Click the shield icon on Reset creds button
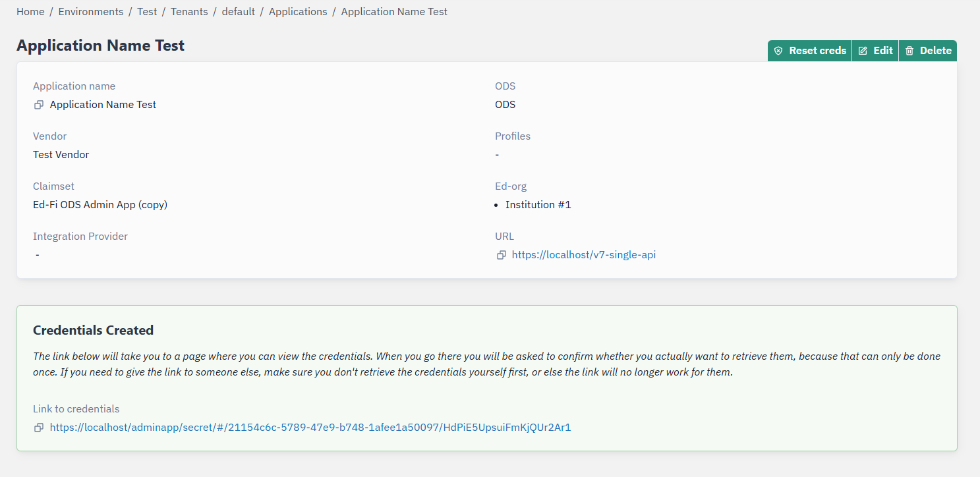The width and height of the screenshot is (980, 477). pyautogui.click(x=778, y=50)
